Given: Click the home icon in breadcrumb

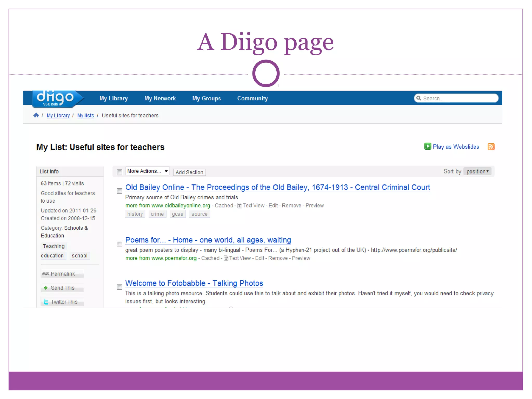Looking at the screenshot, I should [x=36, y=115].
